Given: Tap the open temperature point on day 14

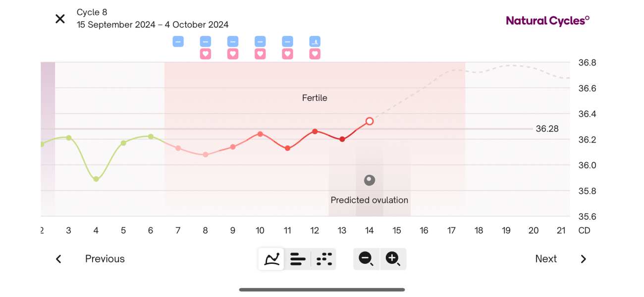Looking at the screenshot, I should click(x=370, y=121).
